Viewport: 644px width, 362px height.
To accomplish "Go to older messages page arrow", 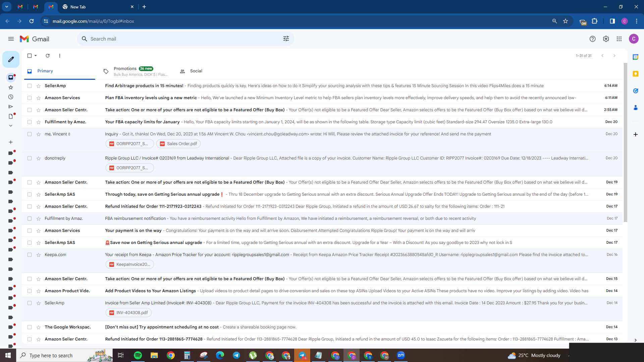I will (614, 56).
